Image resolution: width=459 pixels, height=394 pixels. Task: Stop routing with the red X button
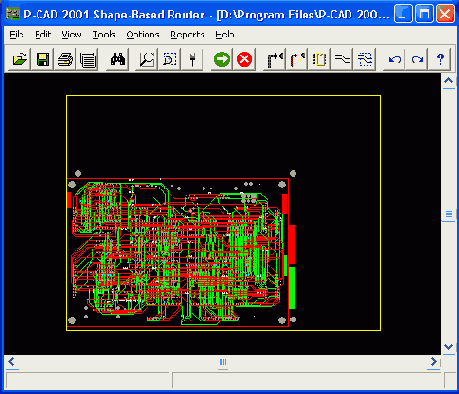pos(244,60)
